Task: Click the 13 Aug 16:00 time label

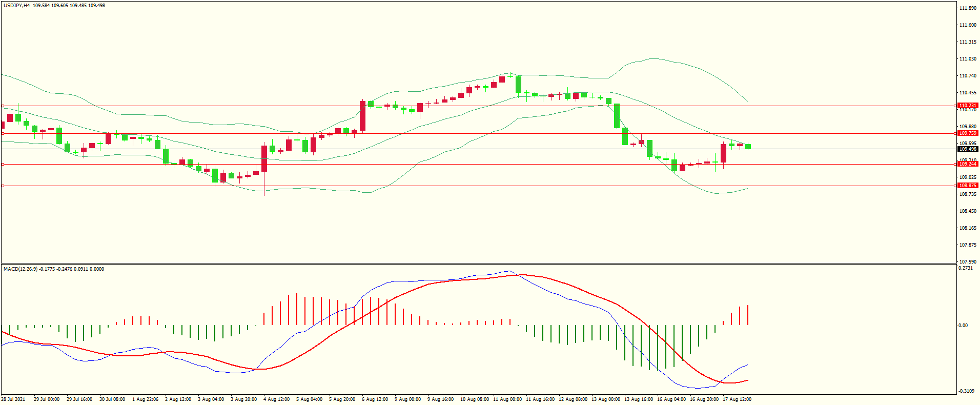Action: click(x=639, y=399)
